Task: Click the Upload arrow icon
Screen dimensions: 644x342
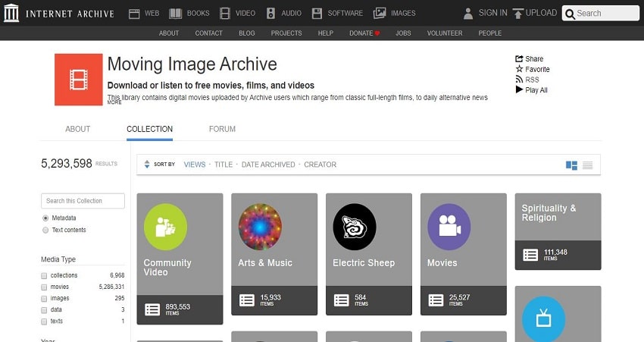Action: (x=518, y=14)
